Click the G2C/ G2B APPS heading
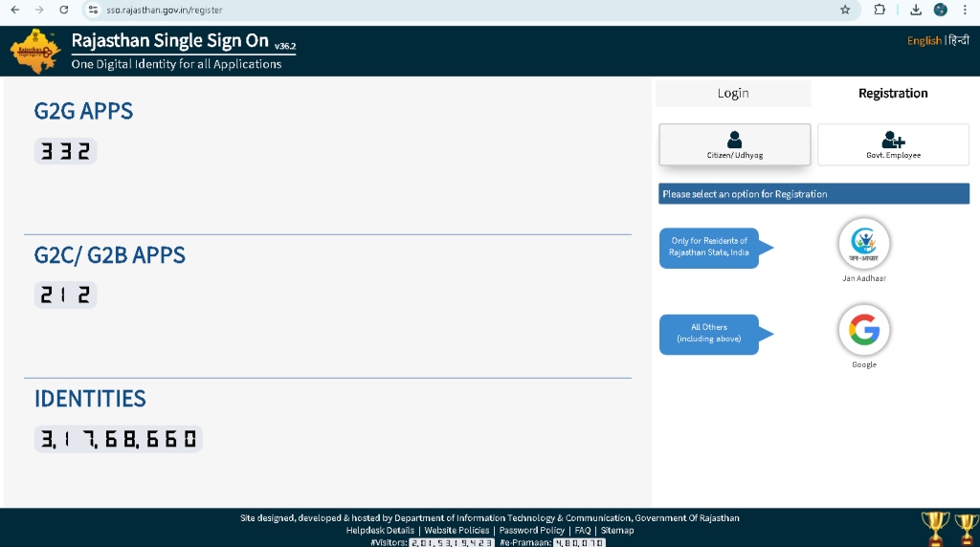Screen dimensions: 980x547 (x=109, y=254)
